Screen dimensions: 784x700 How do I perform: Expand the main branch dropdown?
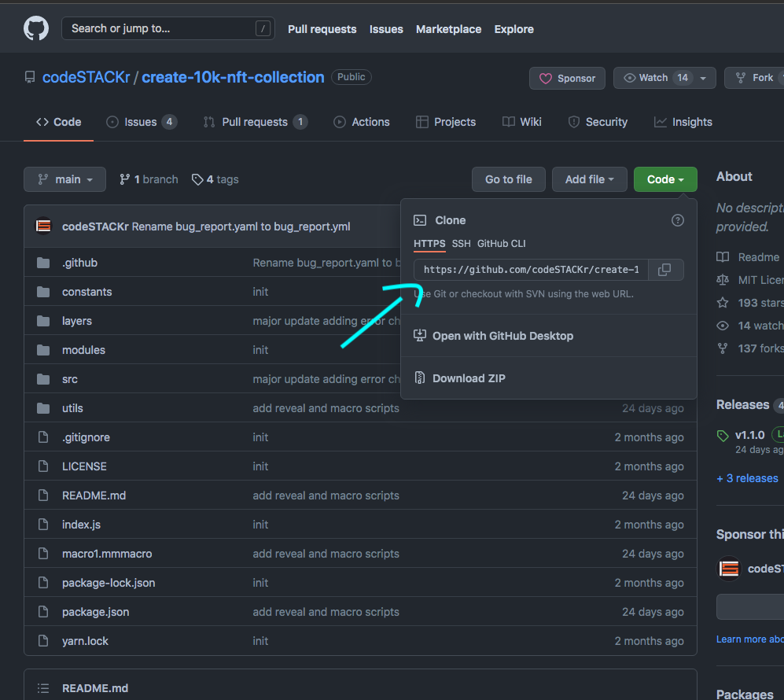[x=65, y=179]
